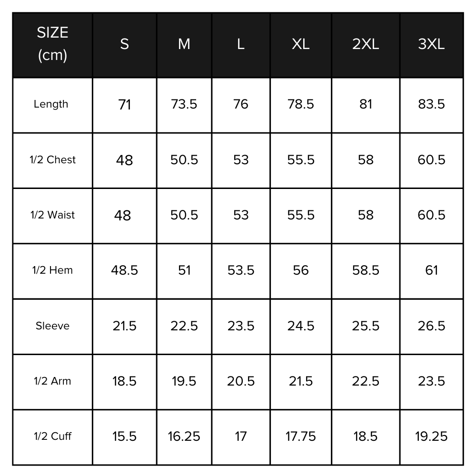
Task: Click the 2XL column header
Action: 366,44
